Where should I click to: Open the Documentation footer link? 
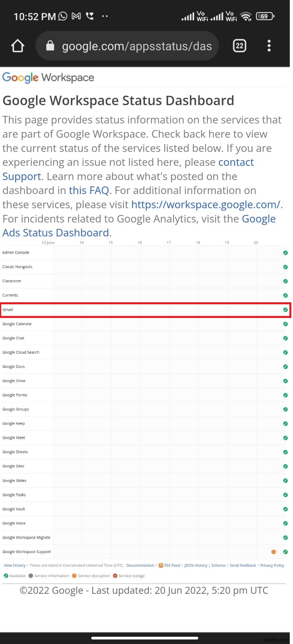coord(140,566)
